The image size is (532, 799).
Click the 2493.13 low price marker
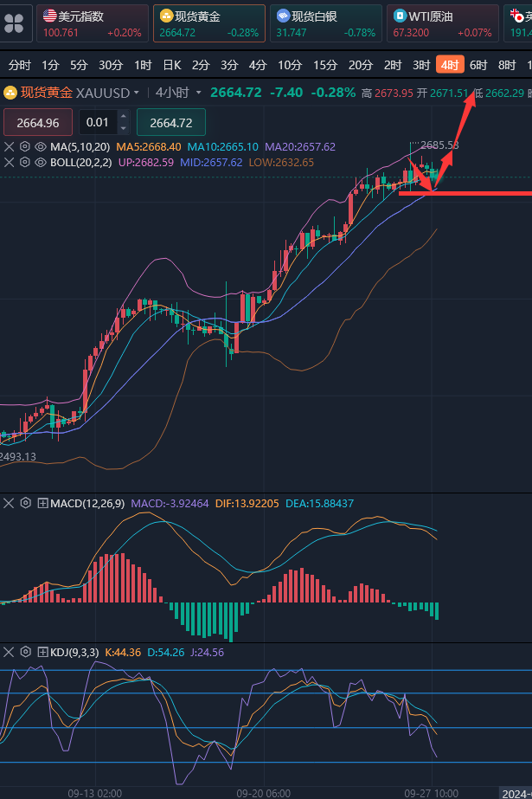[x=18, y=456]
